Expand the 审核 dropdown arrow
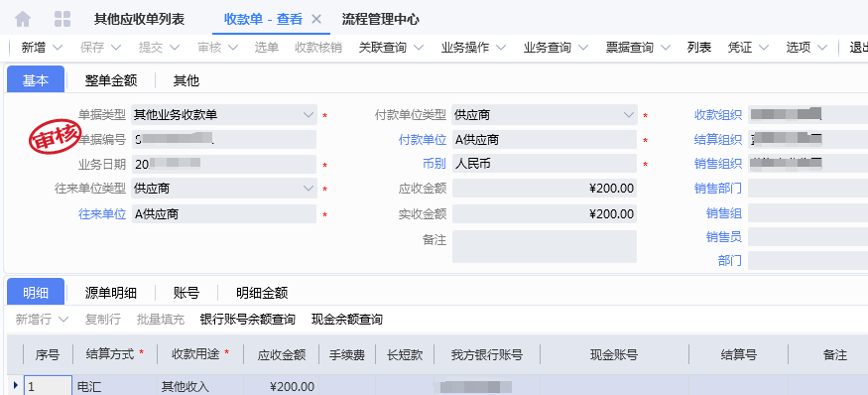The width and height of the screenshot is (868, 395). pyautogui.click(x=233, y=48)
